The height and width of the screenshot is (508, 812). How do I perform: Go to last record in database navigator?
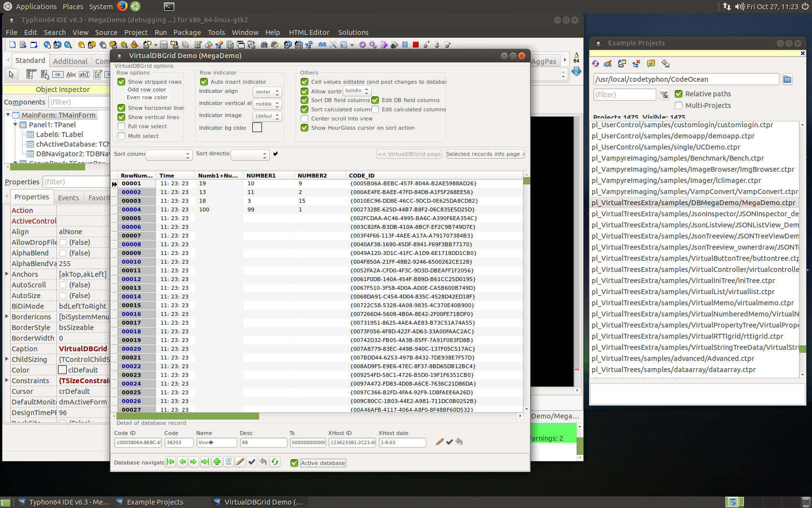coord(205,462)
